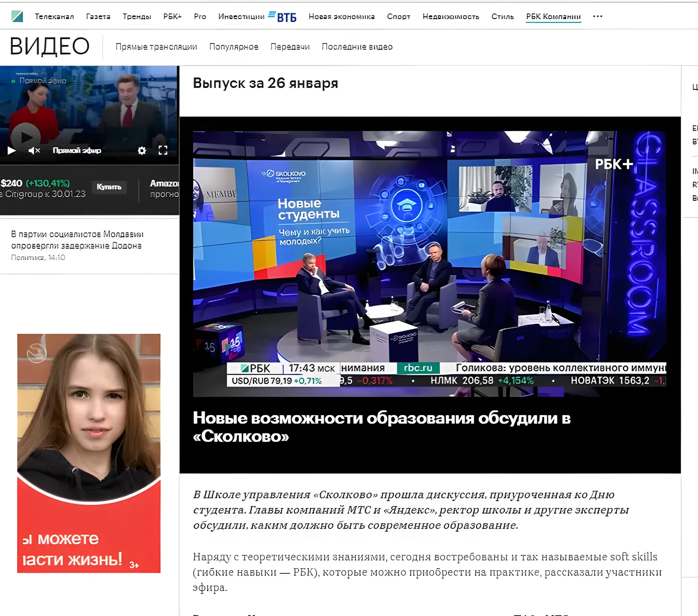Go to Телеканал section
This screenshot has height=616, width=698.
(x=55, y=17)
